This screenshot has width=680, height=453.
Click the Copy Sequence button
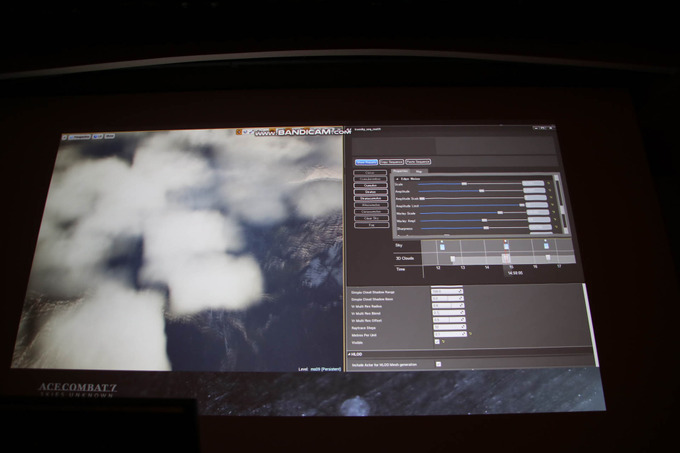[391, 162]
